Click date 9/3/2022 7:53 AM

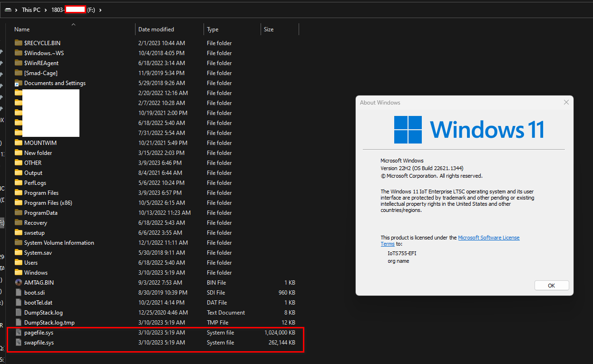[161, 282]
